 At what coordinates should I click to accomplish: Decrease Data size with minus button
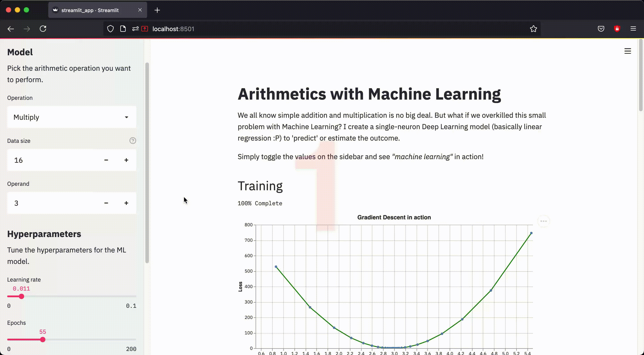(x=106, y=160)
